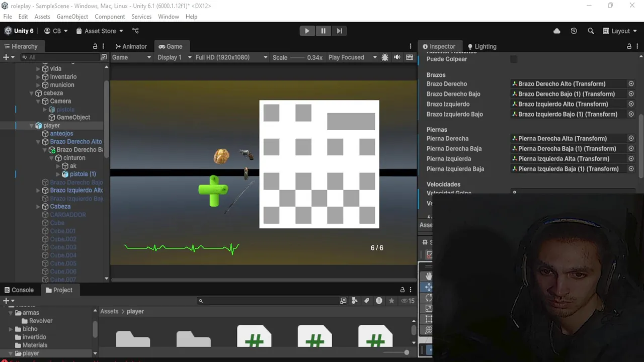This screenshot has width=644, height=362.
Task: Click the Hierarchy add (+) button
Action: coord(6,57)
